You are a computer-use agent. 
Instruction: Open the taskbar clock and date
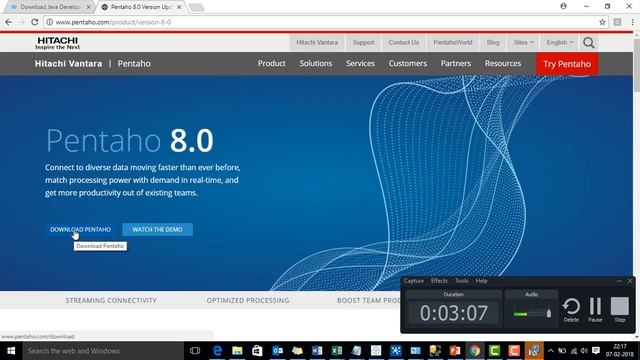pos(620,351)
